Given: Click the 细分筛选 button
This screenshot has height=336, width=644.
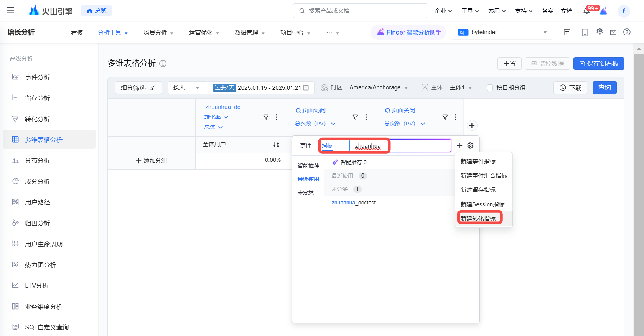Looking at the screenshot, I should 138,87.
